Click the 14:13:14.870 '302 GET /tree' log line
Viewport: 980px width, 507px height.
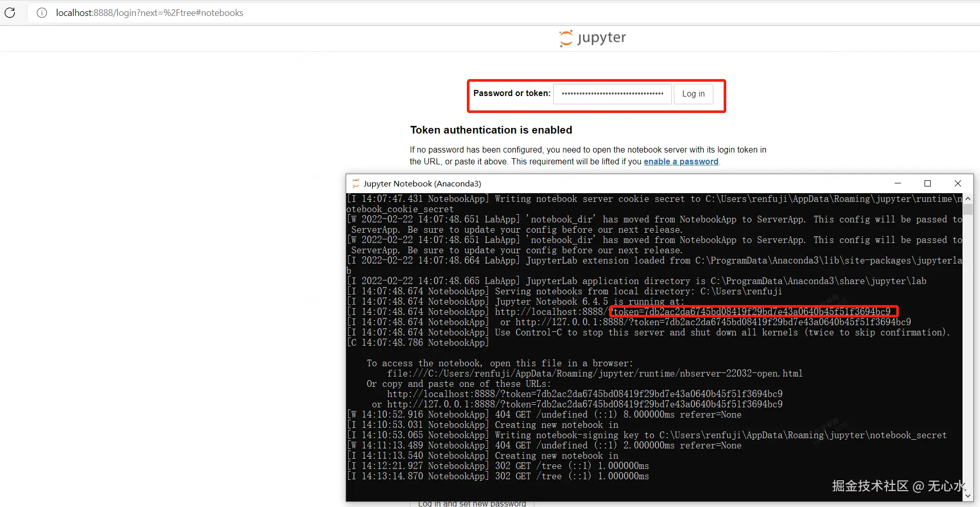coord(498,476)
